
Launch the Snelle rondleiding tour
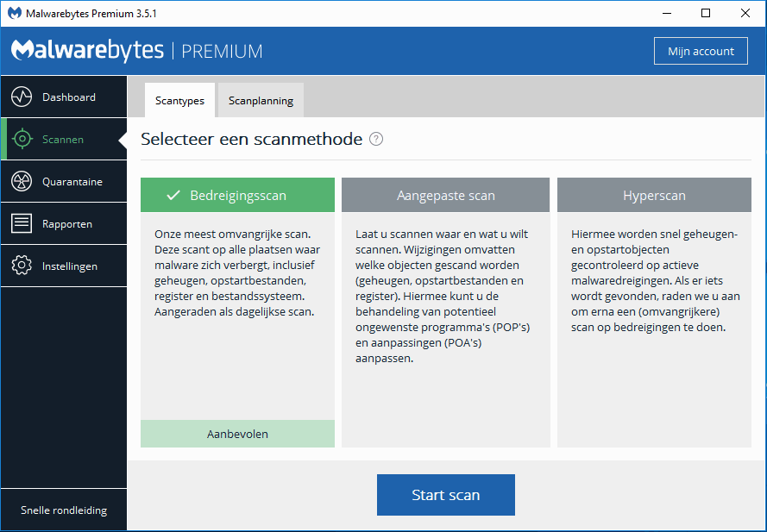click(x=64, y=510)
